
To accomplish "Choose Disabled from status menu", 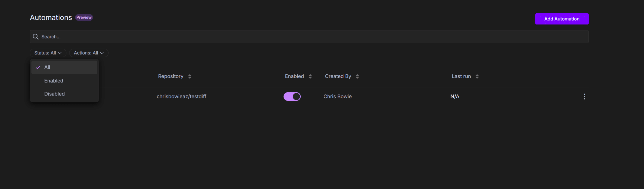I will 54,94.
